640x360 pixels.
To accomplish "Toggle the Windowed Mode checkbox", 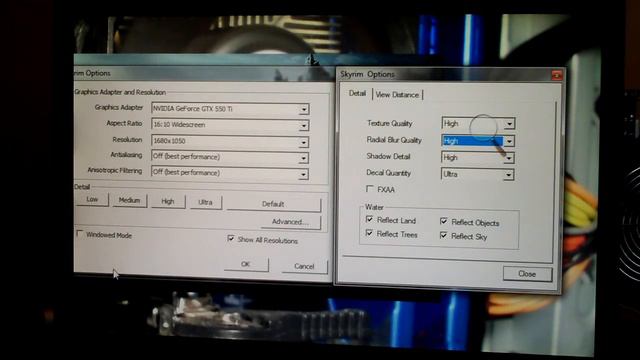I will pyautogui.click(x=80, y=234).
